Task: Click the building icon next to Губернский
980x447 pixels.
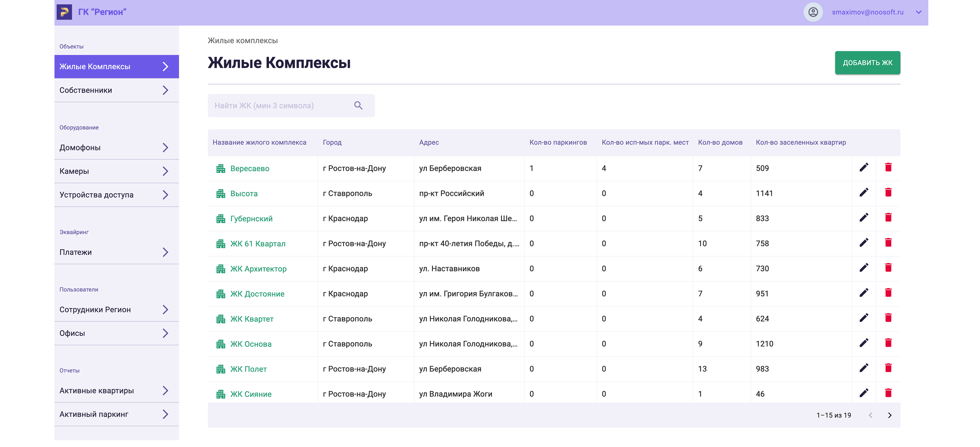Action: tap(221, 218)
